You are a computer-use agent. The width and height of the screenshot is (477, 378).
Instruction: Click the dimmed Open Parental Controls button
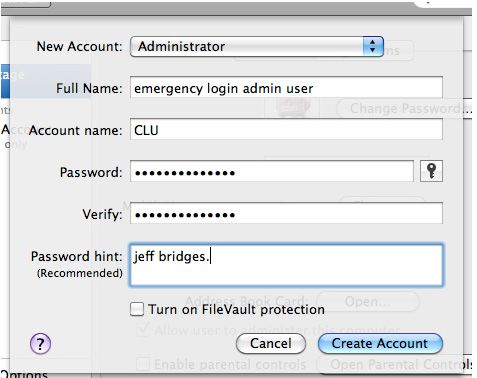click(395, 364)
